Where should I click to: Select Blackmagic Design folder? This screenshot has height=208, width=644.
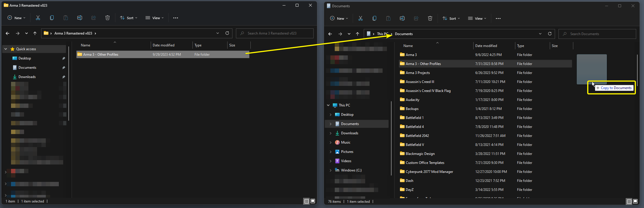(485, 154)
